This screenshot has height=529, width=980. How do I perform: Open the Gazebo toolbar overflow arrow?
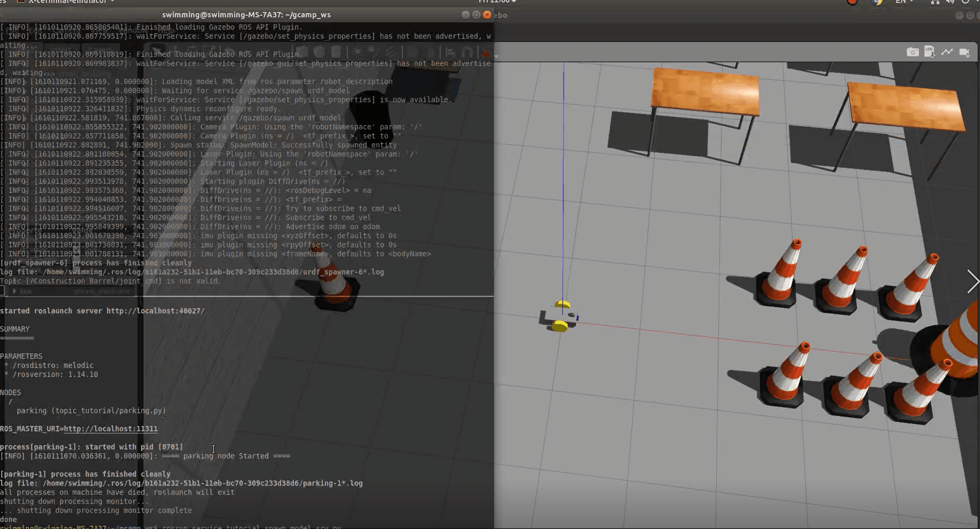pyautogui.click(x=496, y=56)
